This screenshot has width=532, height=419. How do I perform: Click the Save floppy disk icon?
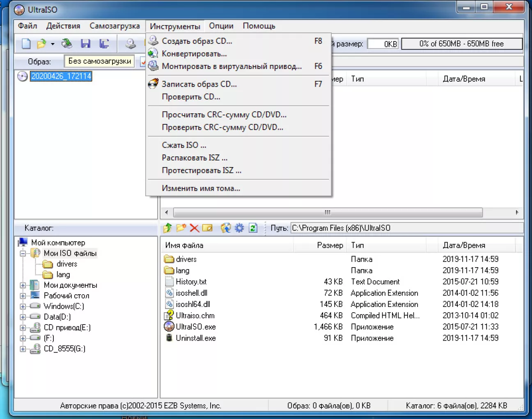85,44
